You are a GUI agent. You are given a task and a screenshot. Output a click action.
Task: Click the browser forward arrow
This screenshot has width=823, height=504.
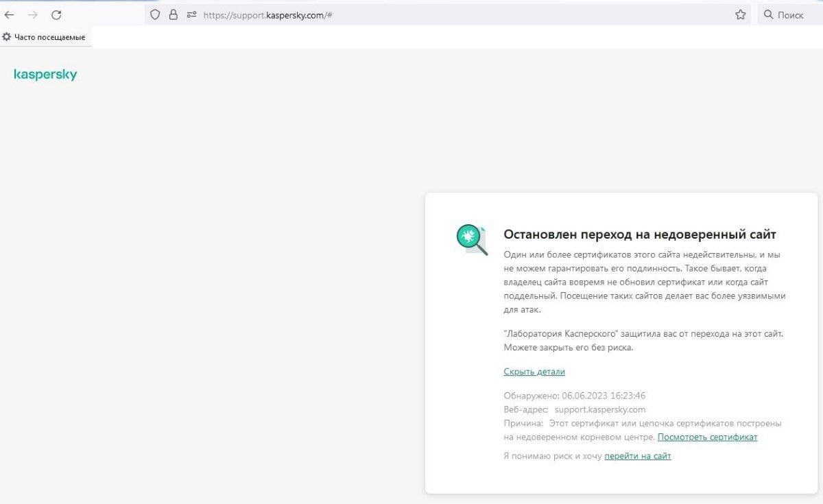point(32,14)
